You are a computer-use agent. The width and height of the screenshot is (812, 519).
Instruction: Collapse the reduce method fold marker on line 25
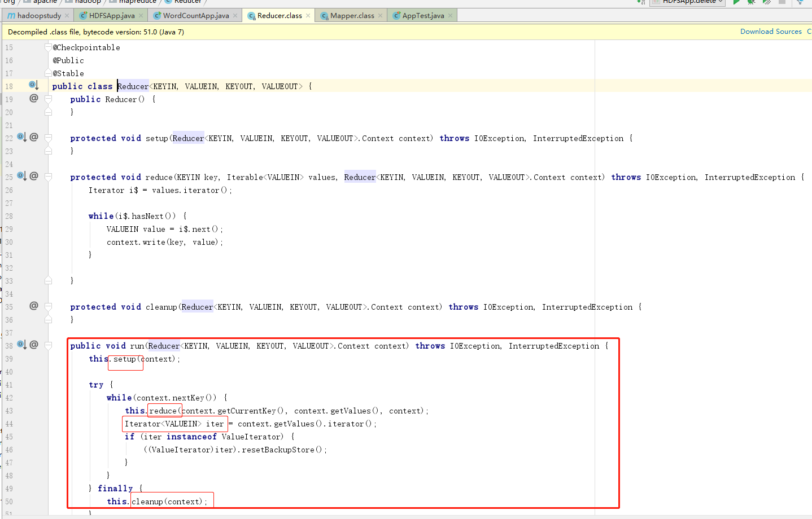click(x=49, y=177)
